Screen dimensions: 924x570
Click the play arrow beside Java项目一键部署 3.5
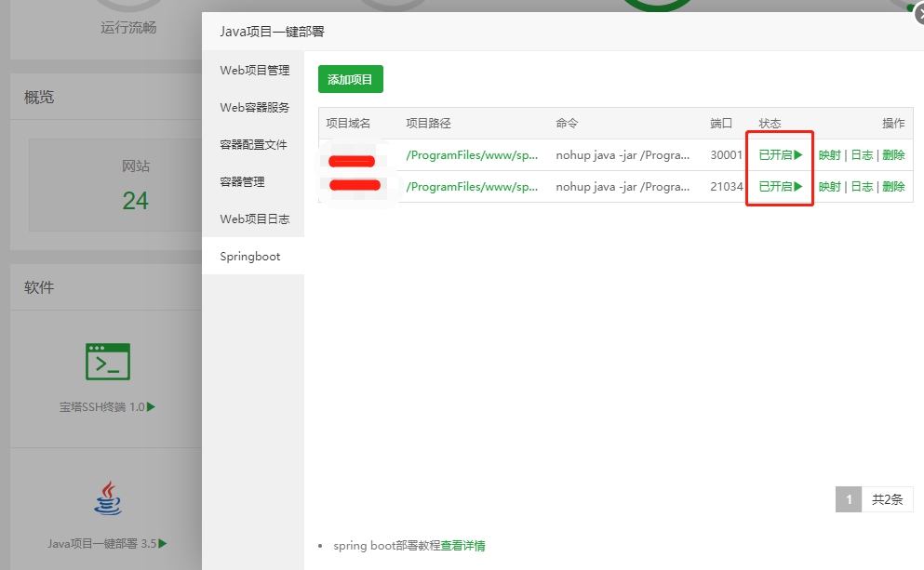[163, 544]
